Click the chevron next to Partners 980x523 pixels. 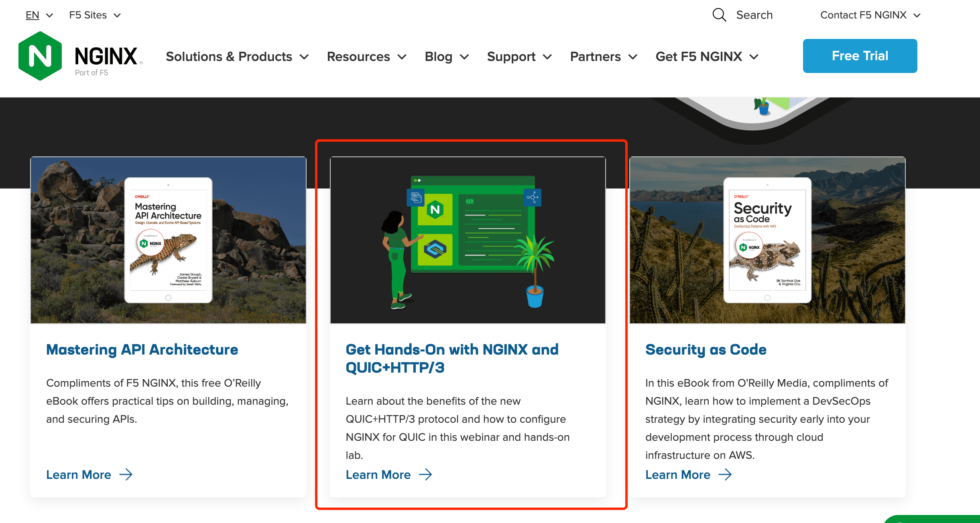(x=633, y=57)
